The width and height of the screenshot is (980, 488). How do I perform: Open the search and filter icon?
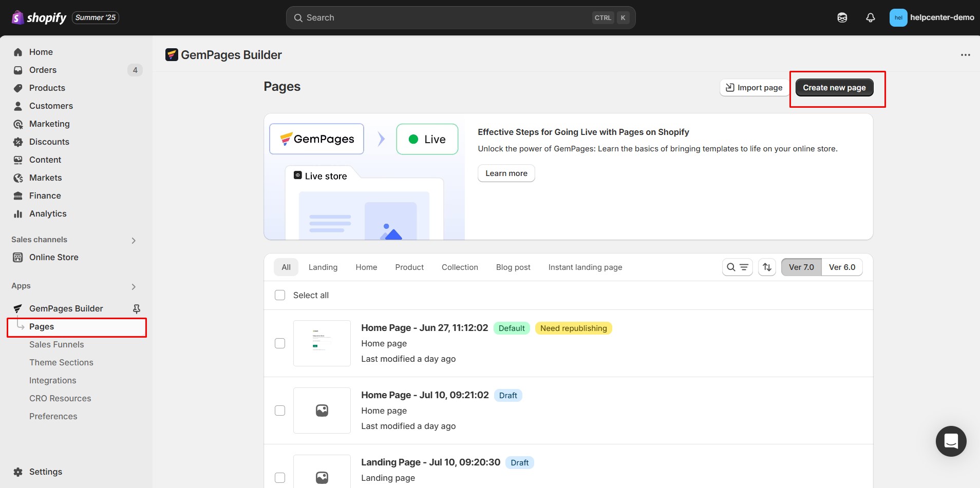coord(737,267)
